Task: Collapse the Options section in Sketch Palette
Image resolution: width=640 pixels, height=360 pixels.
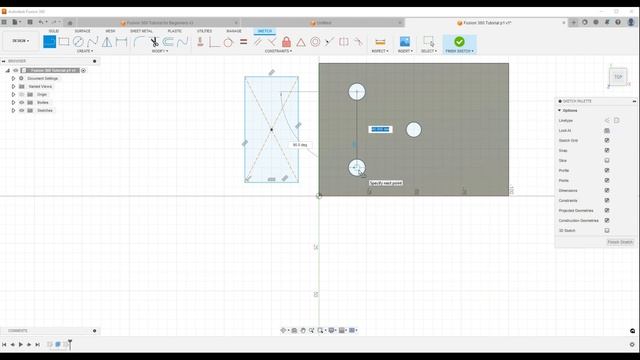Action: (x=560, y=111)
